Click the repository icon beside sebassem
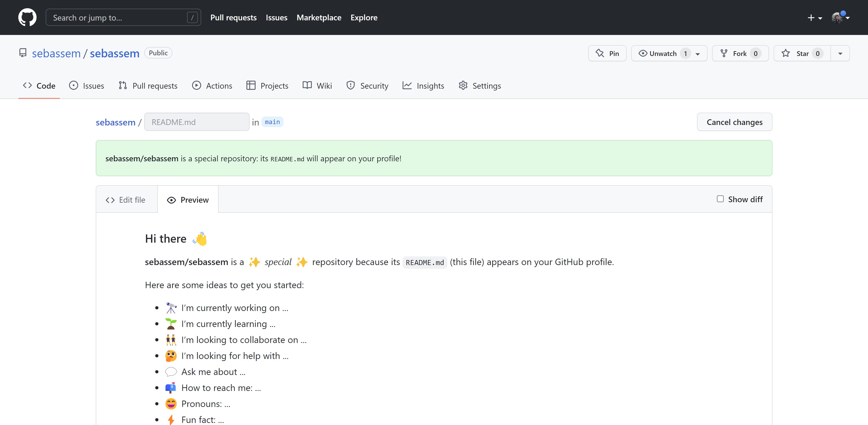Image resolution: width=868 pixels, height=425 pixels. tap(23, 53)
